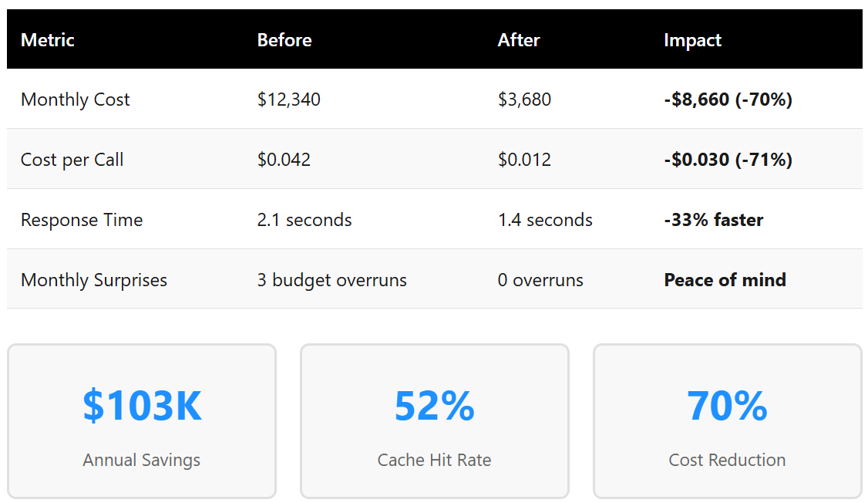Open the 70% Cost Reduction card
Viewport: 868px width, 503px height.
(x=728, y=421)
